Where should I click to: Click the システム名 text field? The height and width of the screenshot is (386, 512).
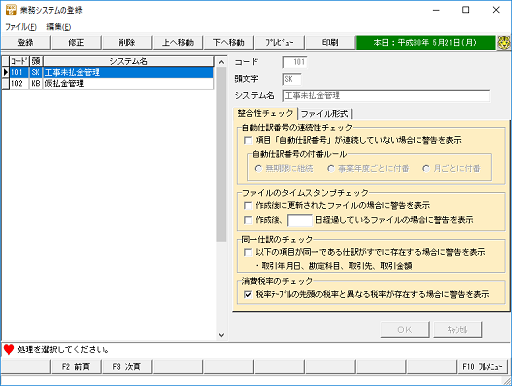[386, 96]
